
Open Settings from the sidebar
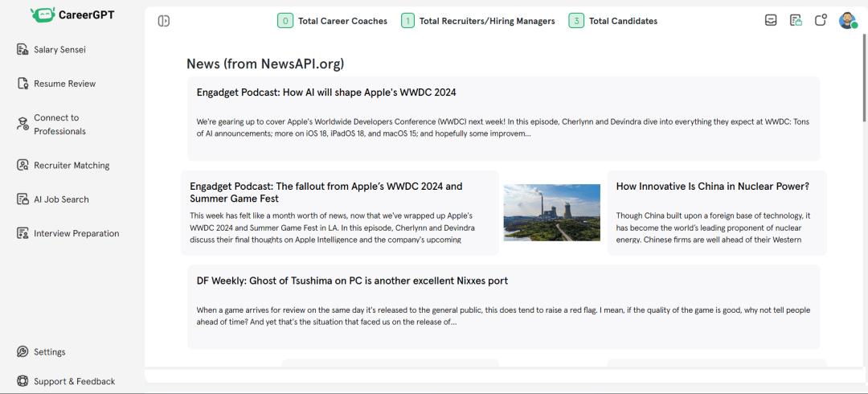pyautogui.click(x=50, y=352)
